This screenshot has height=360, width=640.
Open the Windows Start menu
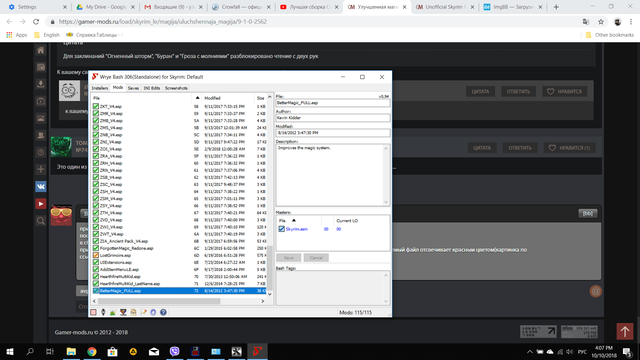click(x=10, y=351)
